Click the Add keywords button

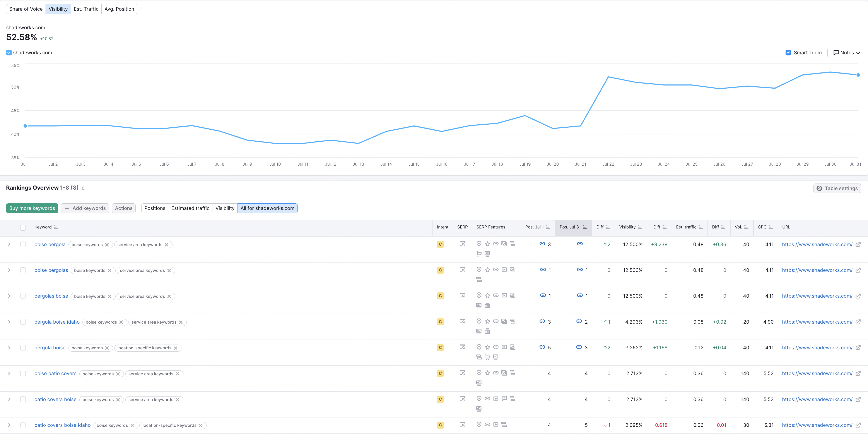point(85,208)
